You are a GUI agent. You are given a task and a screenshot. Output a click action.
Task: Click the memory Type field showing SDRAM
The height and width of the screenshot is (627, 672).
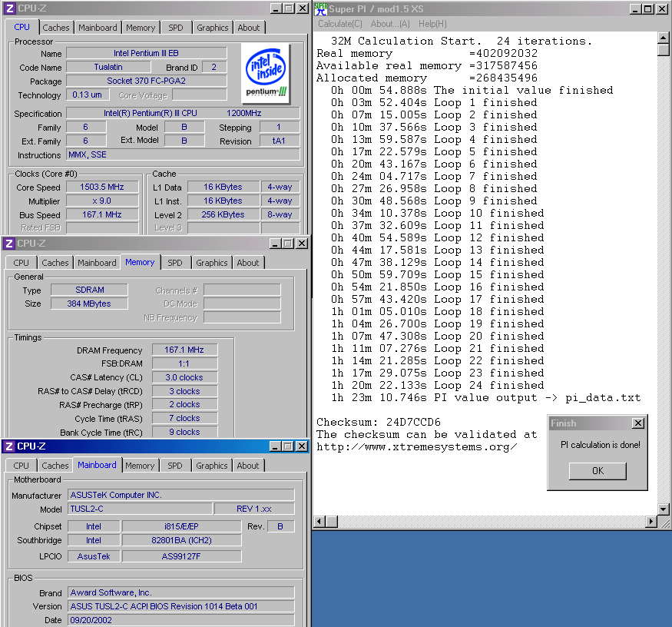pyautogui.click(x=89, y=290)
